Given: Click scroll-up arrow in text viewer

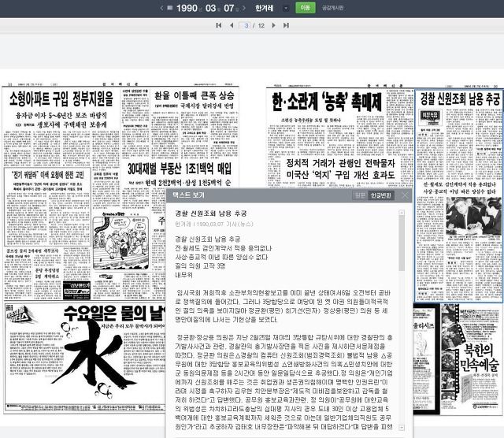Looking at the screenshot, I should click(402, 213).
